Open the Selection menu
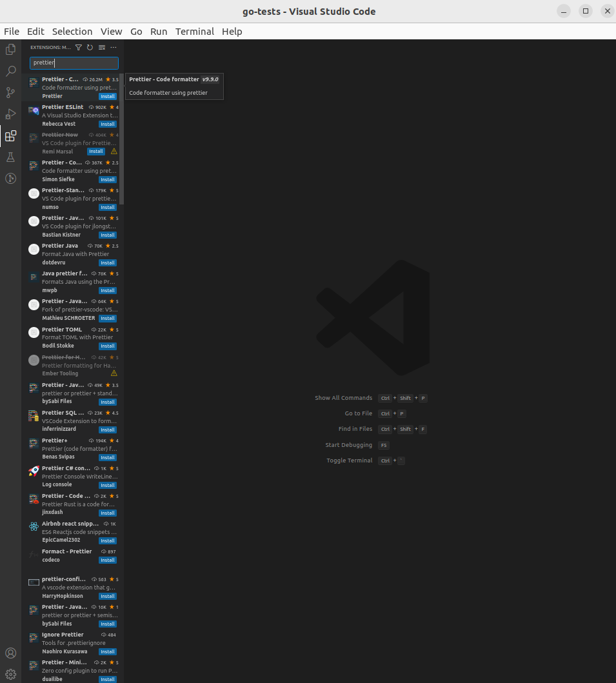Viewport: 616px width, 683px height. tap(72, 32)
